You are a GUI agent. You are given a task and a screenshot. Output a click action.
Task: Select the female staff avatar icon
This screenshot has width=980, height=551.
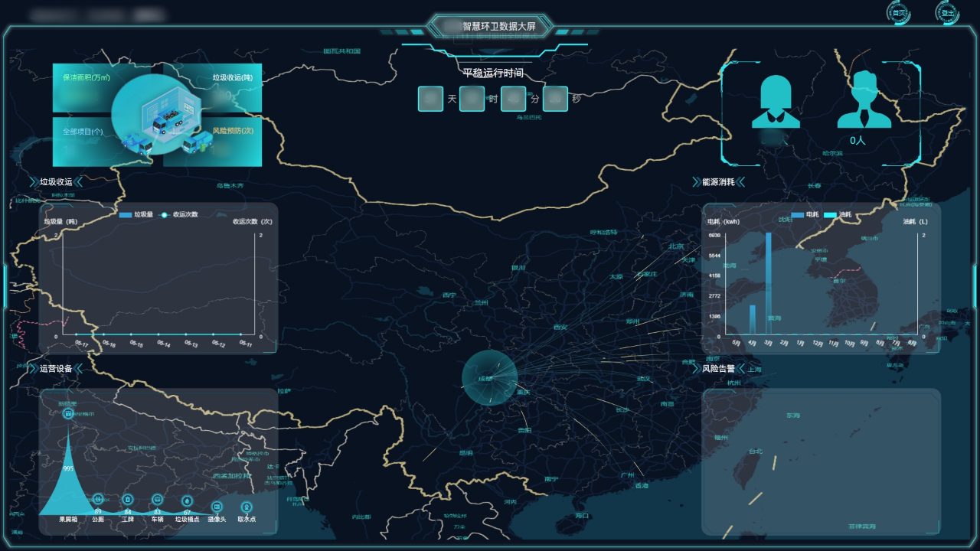(x=776, y=101)
